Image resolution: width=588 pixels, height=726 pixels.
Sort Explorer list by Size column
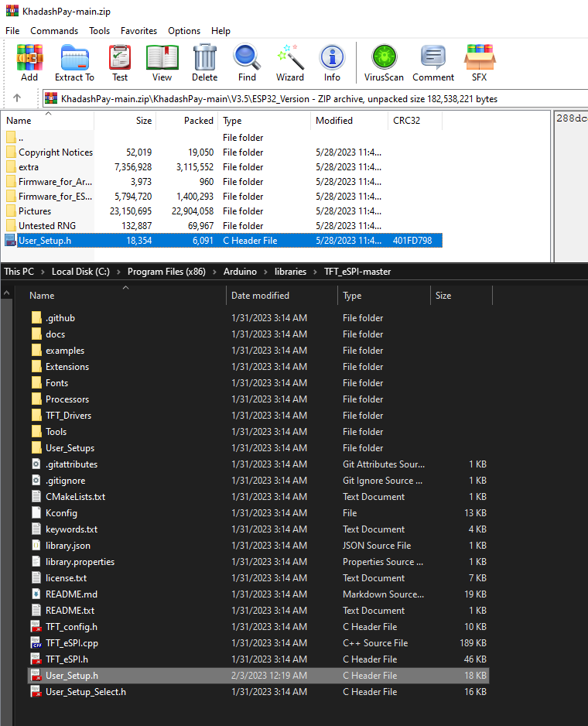(461, 296)
